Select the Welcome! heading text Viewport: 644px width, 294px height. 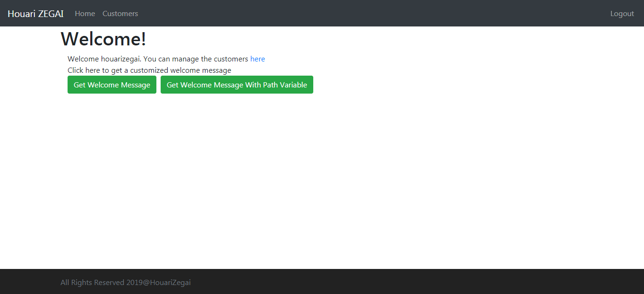103,39
